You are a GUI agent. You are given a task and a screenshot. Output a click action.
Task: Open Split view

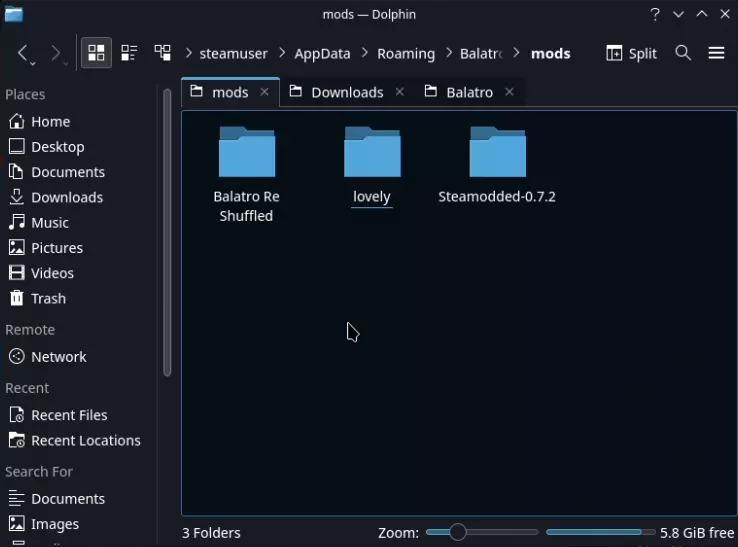click(631, 53)
